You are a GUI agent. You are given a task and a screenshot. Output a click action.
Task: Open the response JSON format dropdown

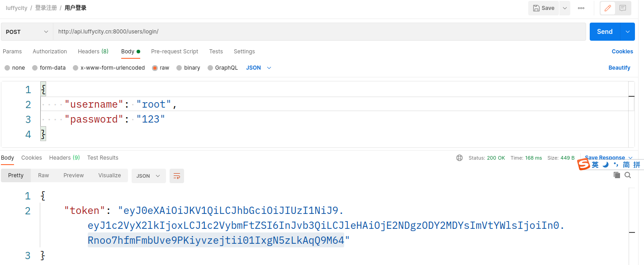[149, 176]
